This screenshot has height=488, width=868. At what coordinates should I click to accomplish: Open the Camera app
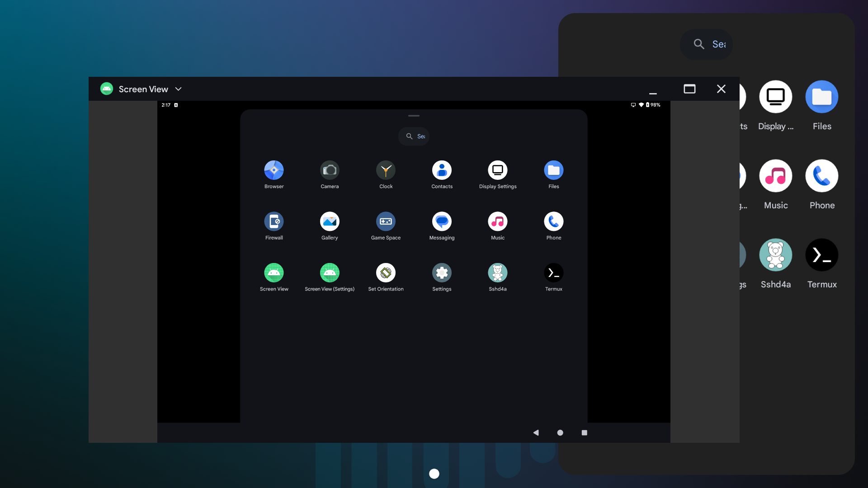click(330, 169)
